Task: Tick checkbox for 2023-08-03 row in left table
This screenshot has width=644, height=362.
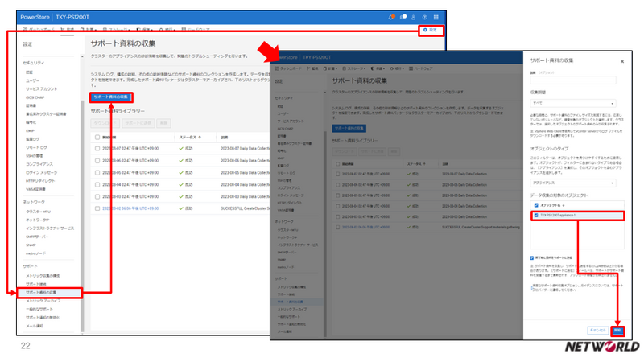Action: (97, 196)
